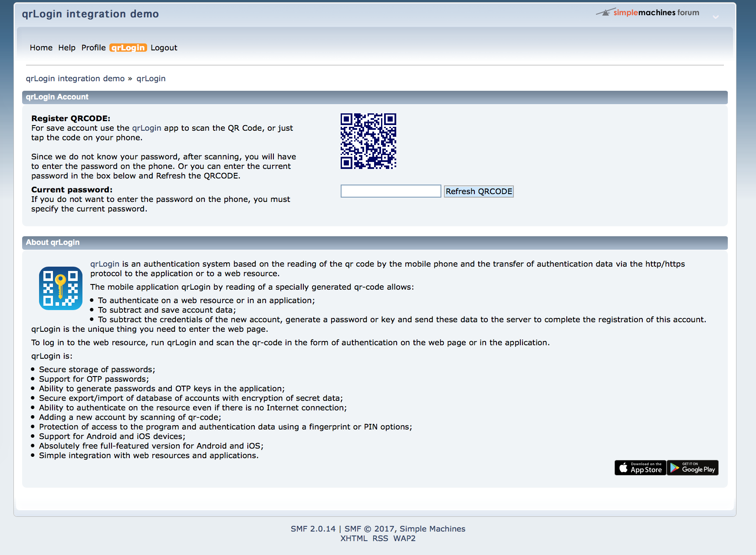
Task: Click 'To subtract and save account data;' bullet
Action: click(167, 310)
